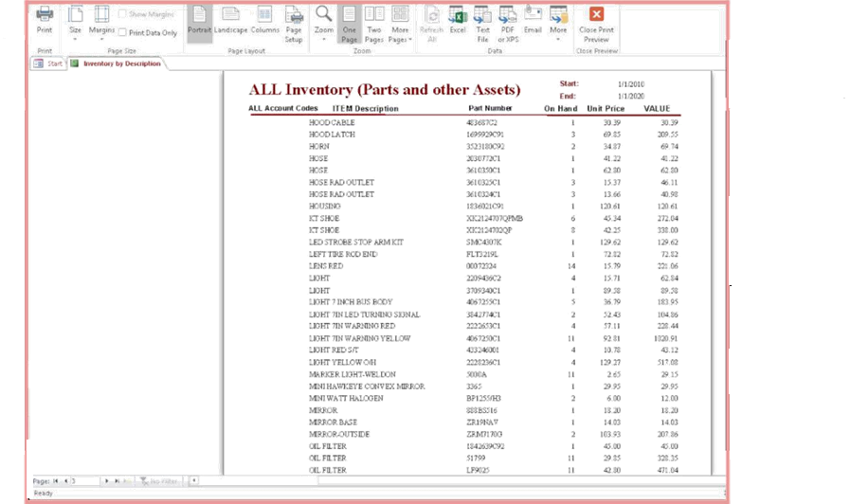Viewport: 850px width, 504px height.
Task: Click LIGHT 7 INCH BUS BODY entry
Action: 351,302
